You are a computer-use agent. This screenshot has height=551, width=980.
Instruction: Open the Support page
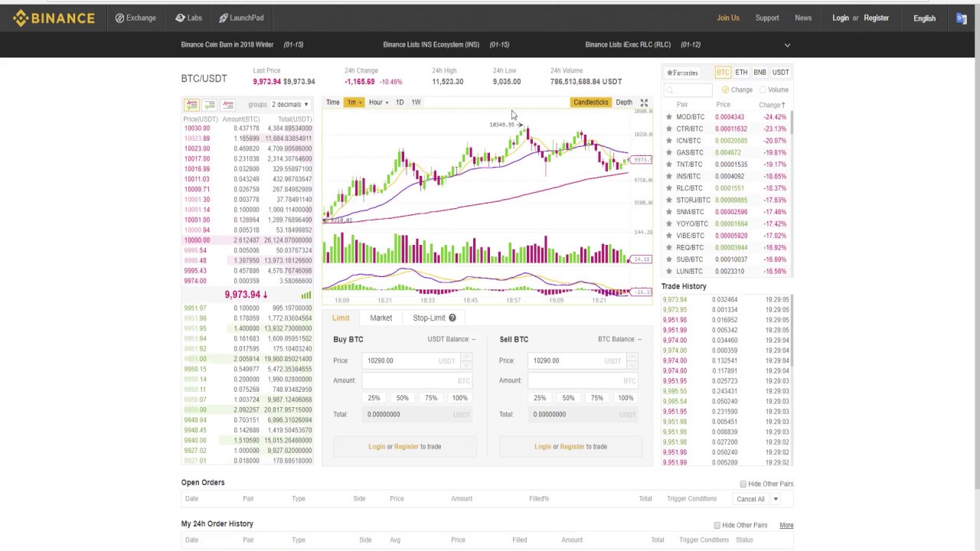(767, 18)
